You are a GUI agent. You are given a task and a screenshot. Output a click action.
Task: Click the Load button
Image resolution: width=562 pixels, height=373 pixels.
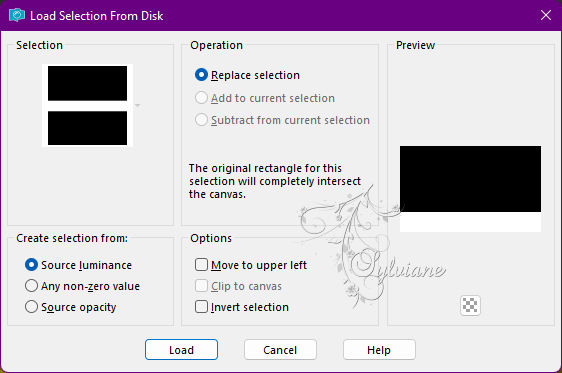tap(181, 350)
